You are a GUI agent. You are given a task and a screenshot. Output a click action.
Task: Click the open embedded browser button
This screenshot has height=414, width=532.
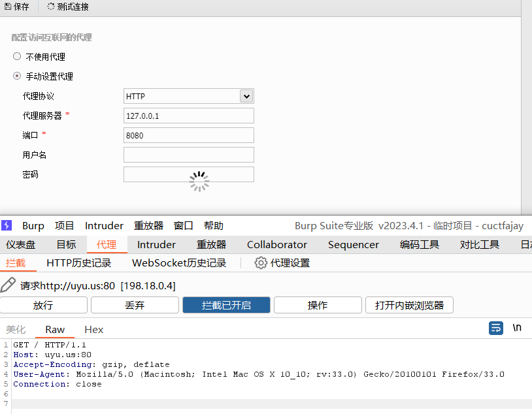[409, 305]
